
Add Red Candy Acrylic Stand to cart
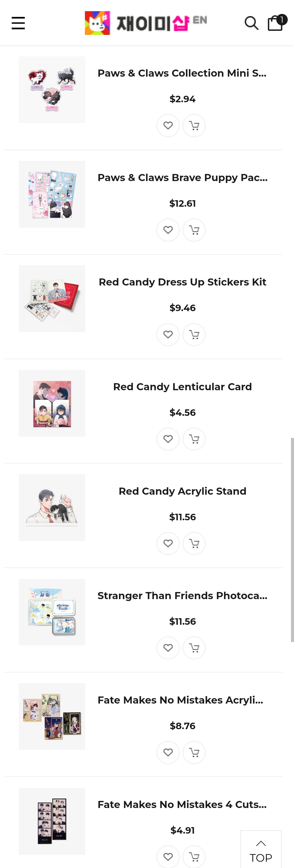pyautogui.click(x=194, y=543)
